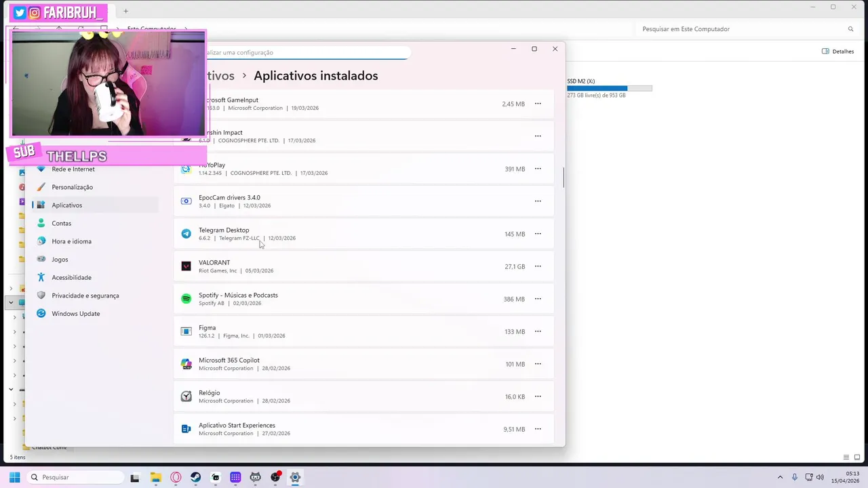
Task: Open more options for EpocCam drivers
Action: pyautogui.click(x=538, y=201)
